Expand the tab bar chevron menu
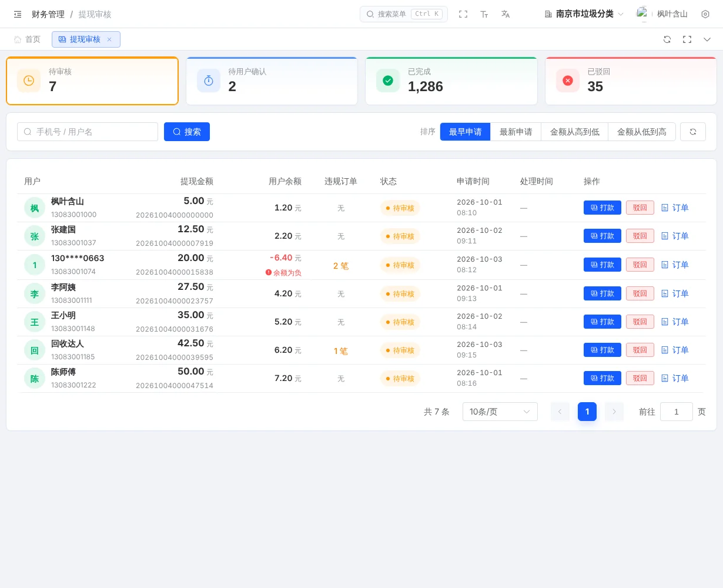Viewport: 723px width, 588px height. pyautogui.click(x=707, y=39)
